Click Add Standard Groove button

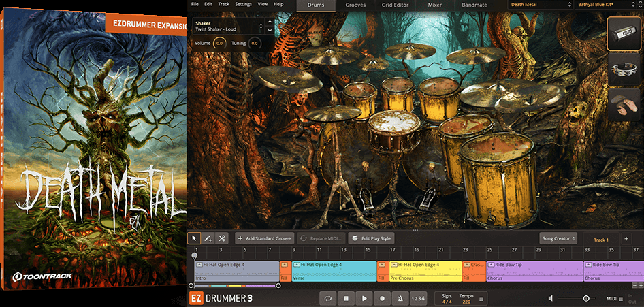(265, 238)
